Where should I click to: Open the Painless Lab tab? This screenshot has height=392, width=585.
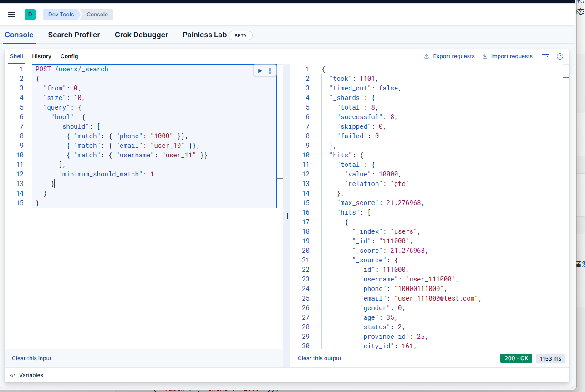click(x=205, y=35)
